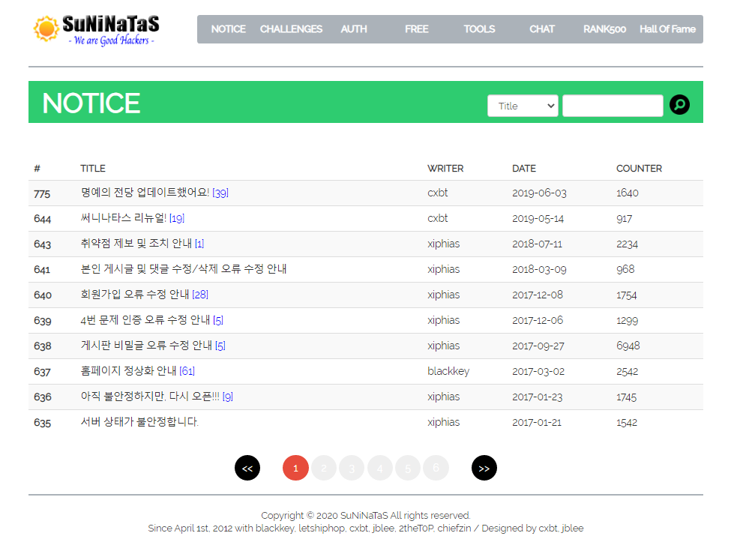The image size is (743, 560).
Task: Open notice titled 게시판 비밀글 오류 수정 안내
Action: 146,346
